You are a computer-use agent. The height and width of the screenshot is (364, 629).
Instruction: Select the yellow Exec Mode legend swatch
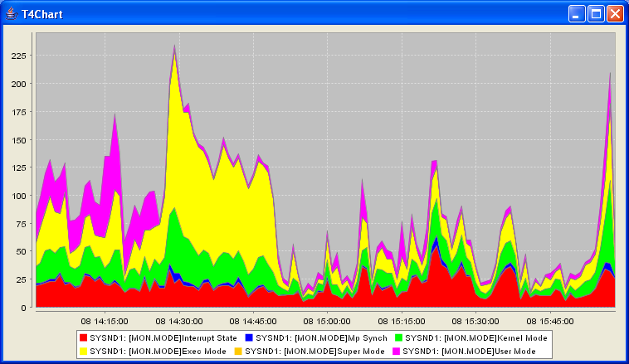pyautogui.click(x=82, y=352)
